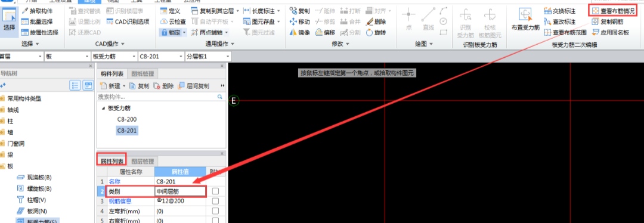The width and height of the screenshot is (644, 223).
Task: Click the 中间层筋 category value cell
Action: [180, 191]
